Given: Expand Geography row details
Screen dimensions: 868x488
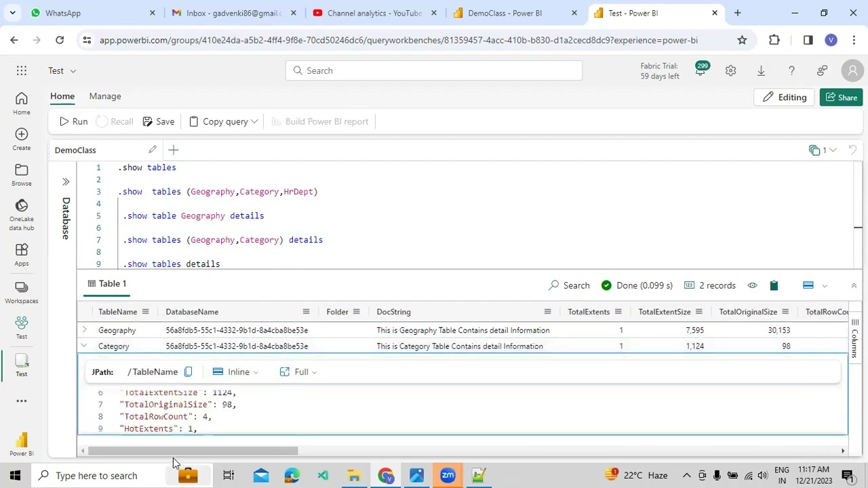Looking at the screenshot, I should (84, 330).
